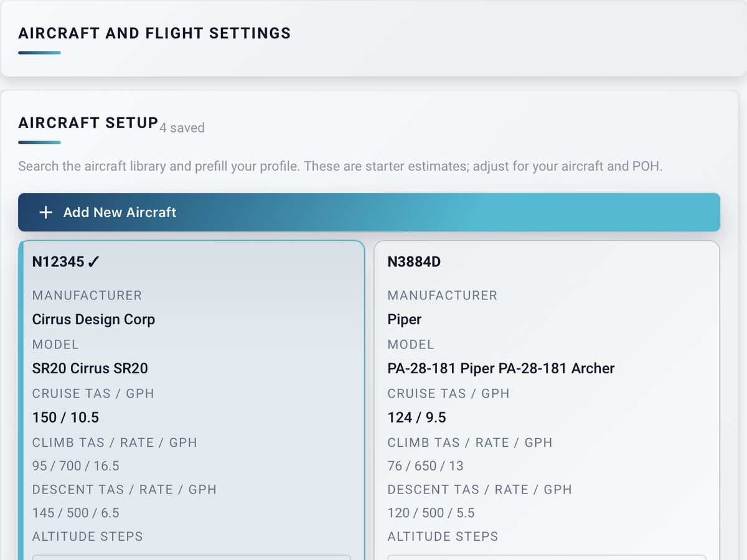Select the N3884D aircraft card title

point(414,262)
